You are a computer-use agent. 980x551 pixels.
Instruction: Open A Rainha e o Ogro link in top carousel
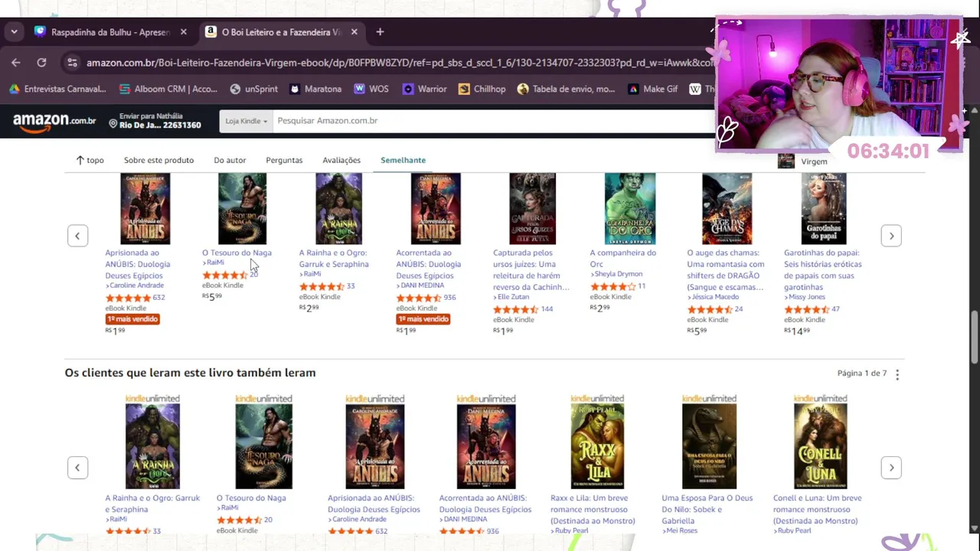334,258
